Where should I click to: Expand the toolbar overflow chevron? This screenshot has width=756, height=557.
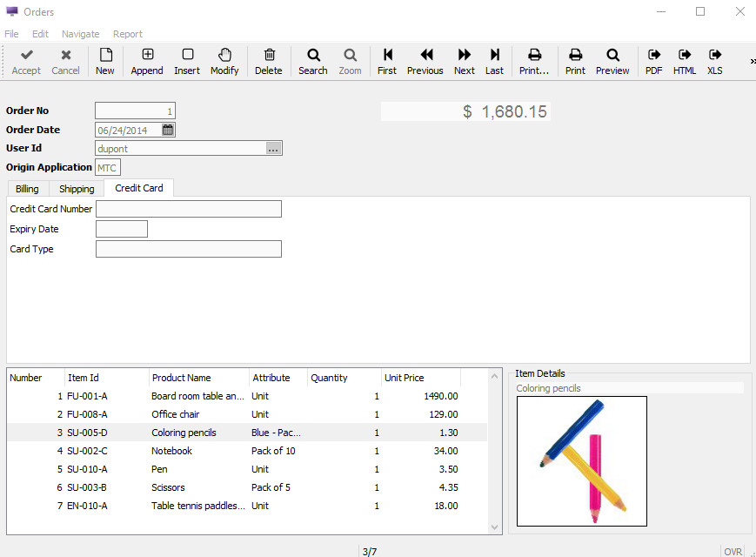(752, 61)
